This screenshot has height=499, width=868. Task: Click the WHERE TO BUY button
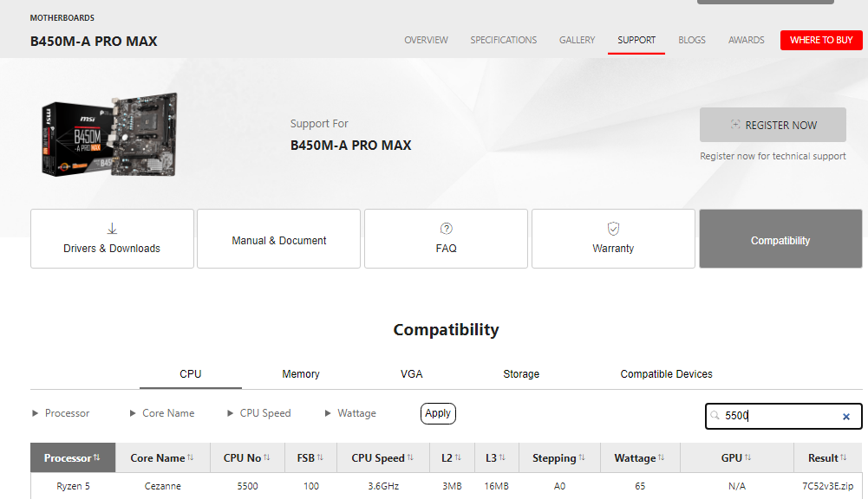(821, 40)
